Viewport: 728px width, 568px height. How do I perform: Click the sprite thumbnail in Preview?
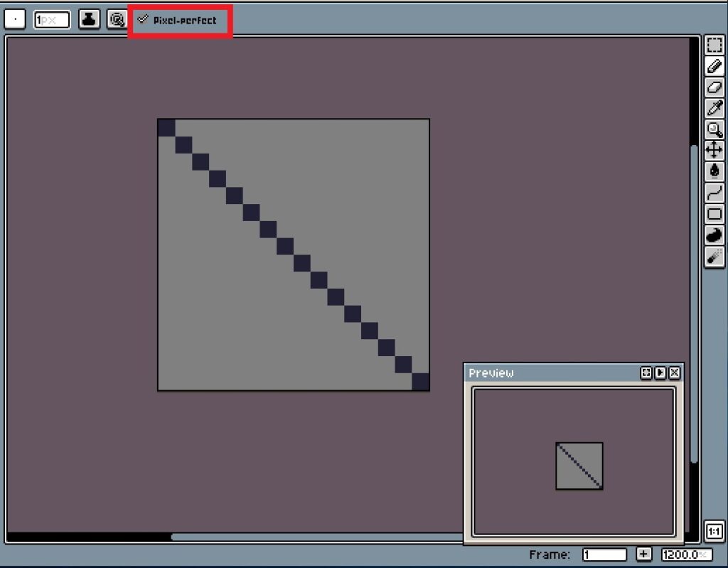pos(579,466)
